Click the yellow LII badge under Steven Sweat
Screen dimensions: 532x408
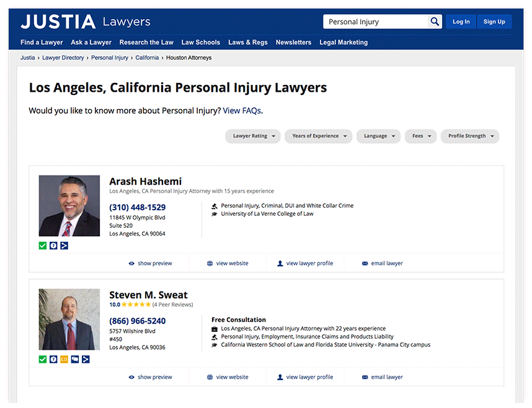(64, 359)
